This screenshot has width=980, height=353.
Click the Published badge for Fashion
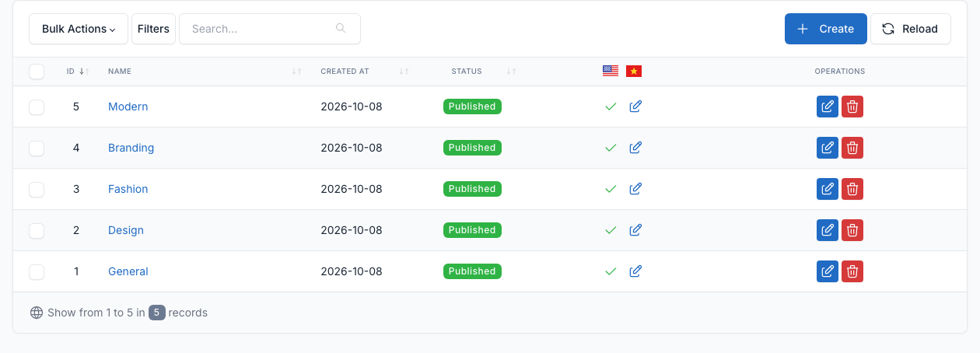click(x=472, y=189)
